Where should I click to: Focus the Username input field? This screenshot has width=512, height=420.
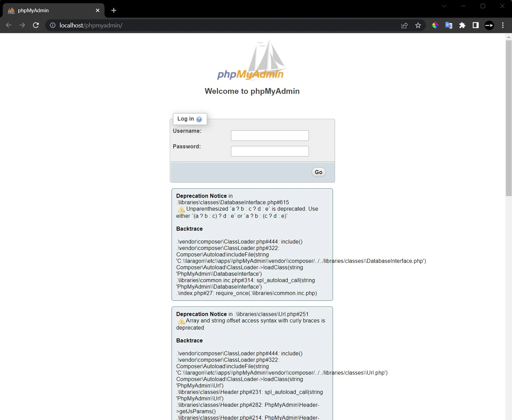tap(270, 135)
